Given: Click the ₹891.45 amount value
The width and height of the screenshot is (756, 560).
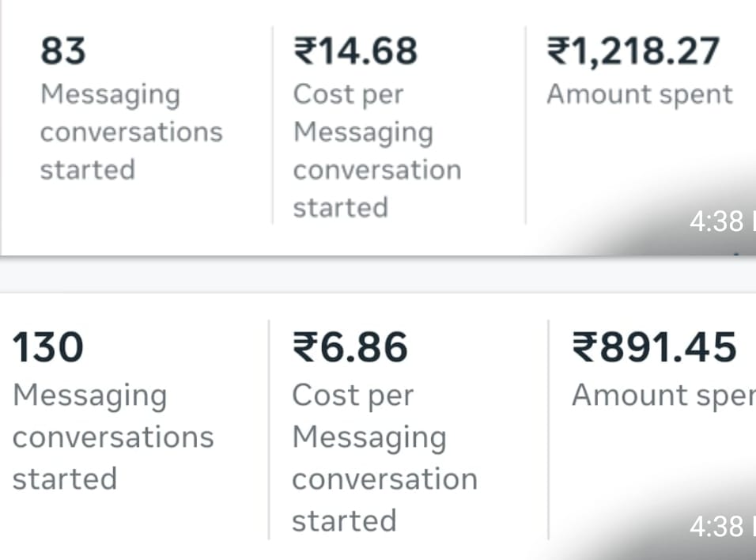Looking at the screenshot, I should (x=654, y=349).
